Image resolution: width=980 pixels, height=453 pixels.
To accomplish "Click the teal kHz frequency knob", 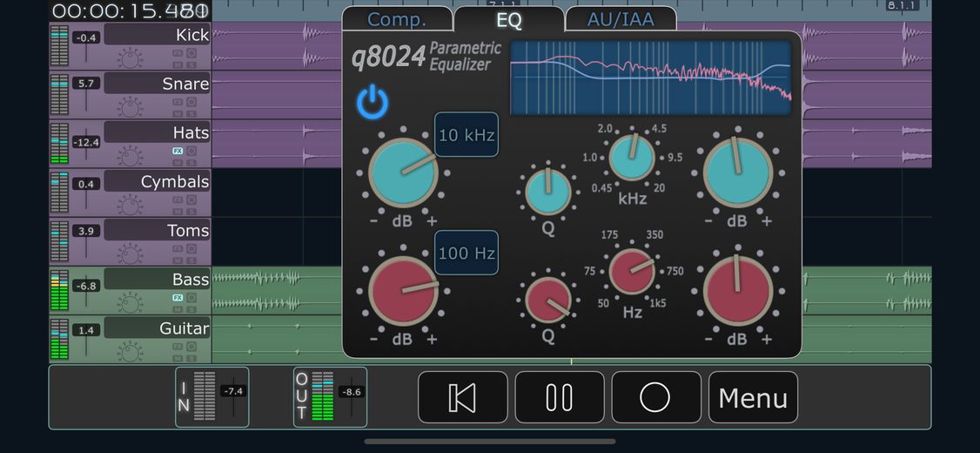I will tap(632, 157).
